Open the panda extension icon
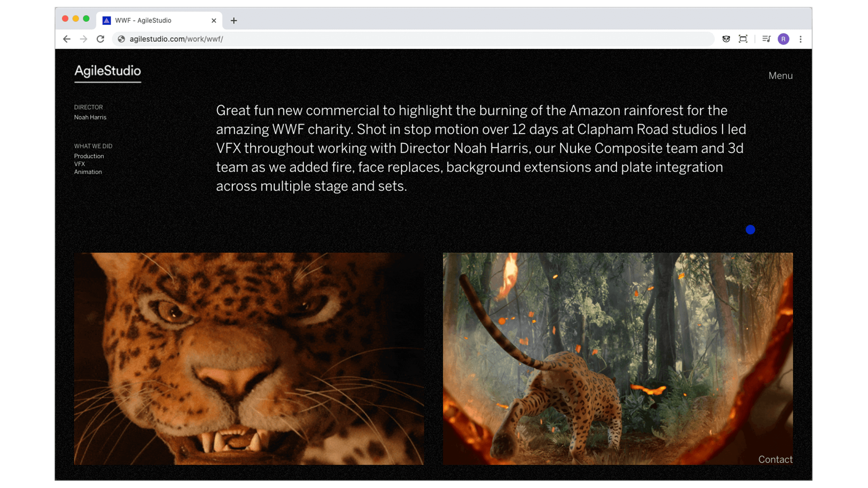 pyautogui.click(x=726, y=39)
